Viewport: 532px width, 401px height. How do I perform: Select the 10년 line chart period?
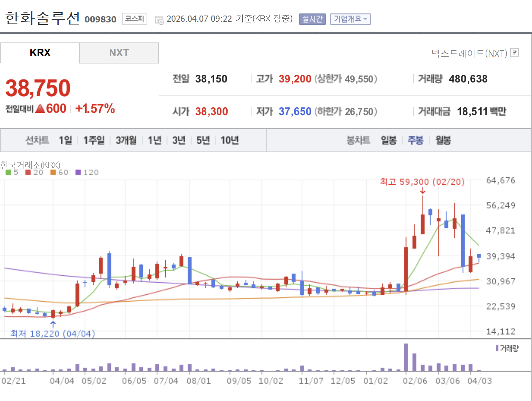230,140
